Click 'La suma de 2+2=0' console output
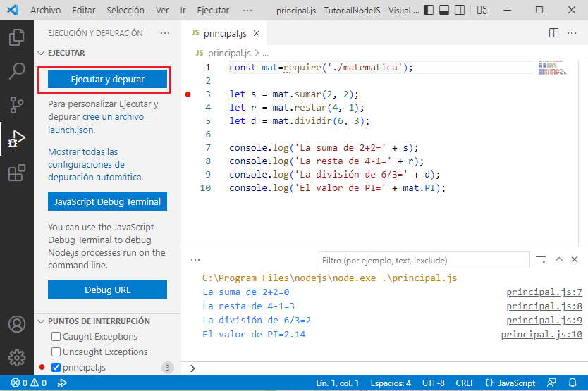588x391 pixels. tap(245, 292)
